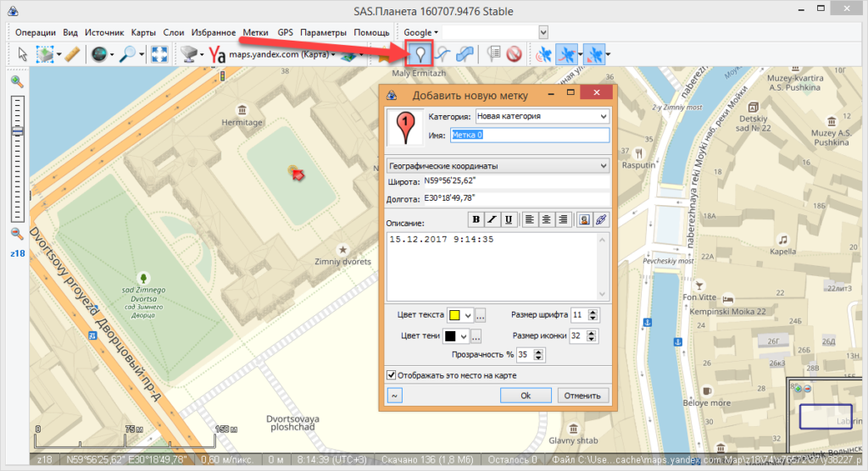Click the black shadow color swatch
The image size is (868, 471).
[x=451, y=336]
